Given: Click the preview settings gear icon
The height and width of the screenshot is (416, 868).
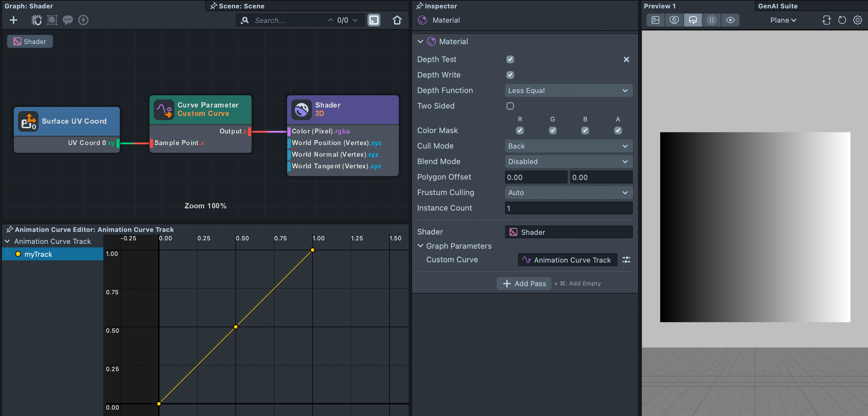Looking at the screenshot, I should tap(857, 20).
